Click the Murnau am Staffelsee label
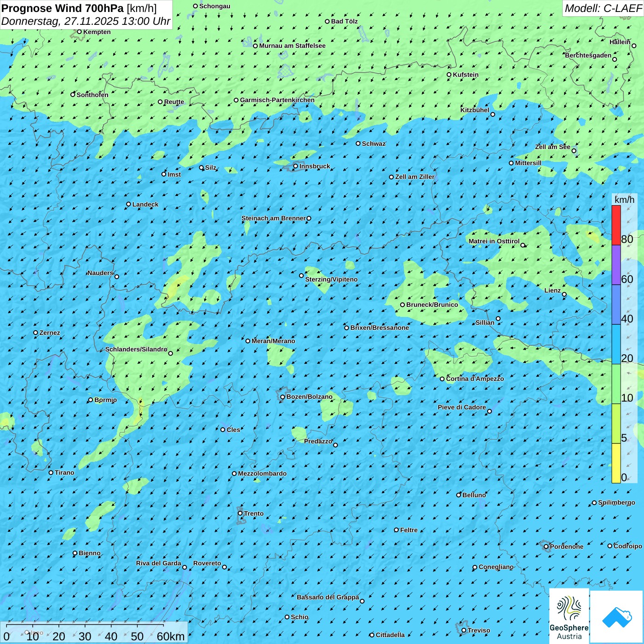The width and height of the screenshot is (644, 644). 292,46
